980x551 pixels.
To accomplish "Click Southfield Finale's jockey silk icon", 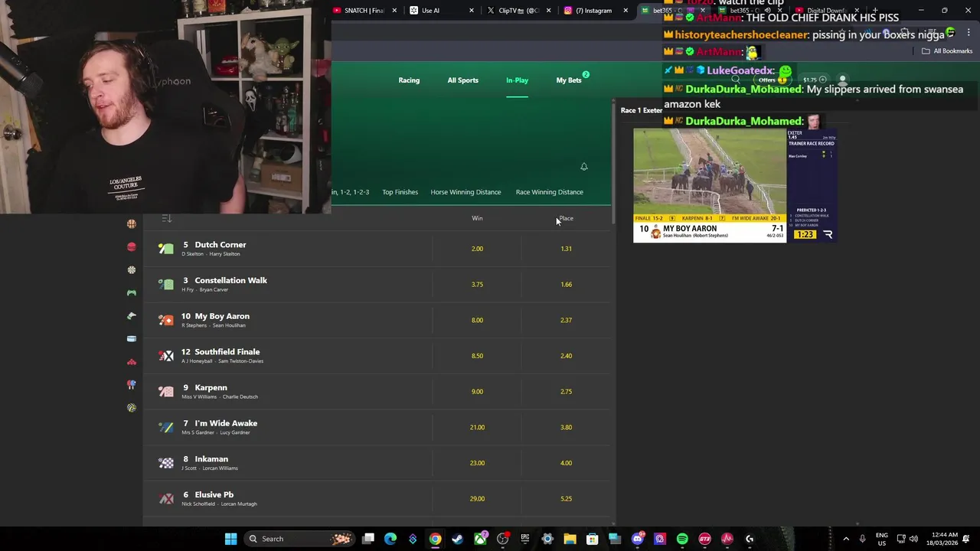I will pyautogui.click(x=166, y=356).
